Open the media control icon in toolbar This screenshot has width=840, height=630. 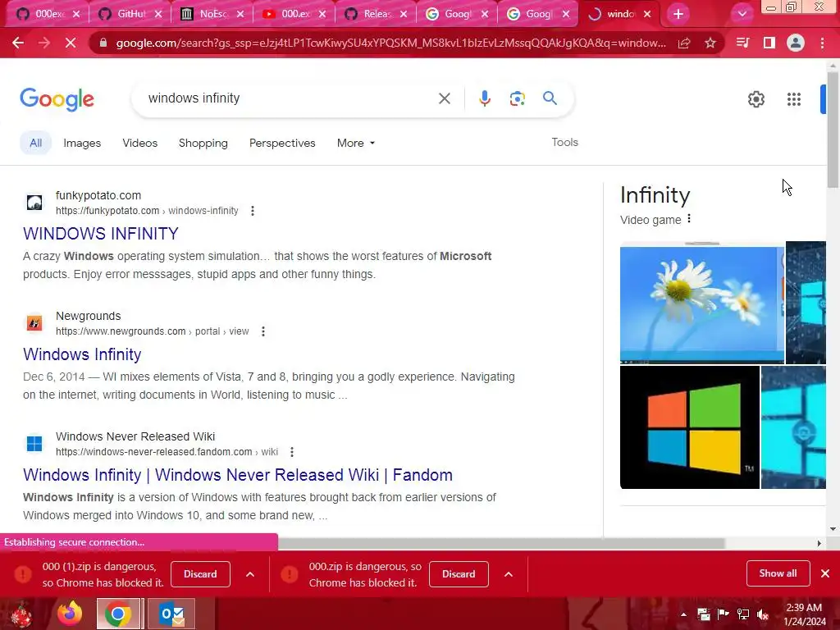pyautogui.click(x=742, y=43)
